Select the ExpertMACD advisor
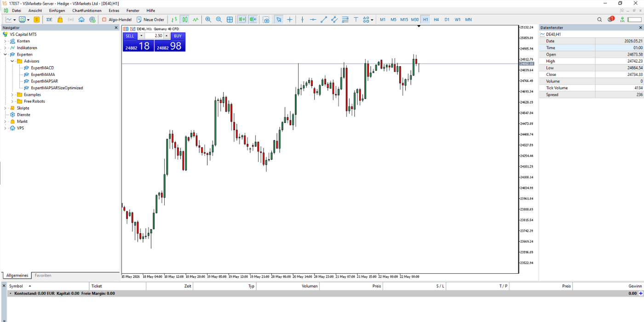This screenshot has width=644, height=322. 42,68
